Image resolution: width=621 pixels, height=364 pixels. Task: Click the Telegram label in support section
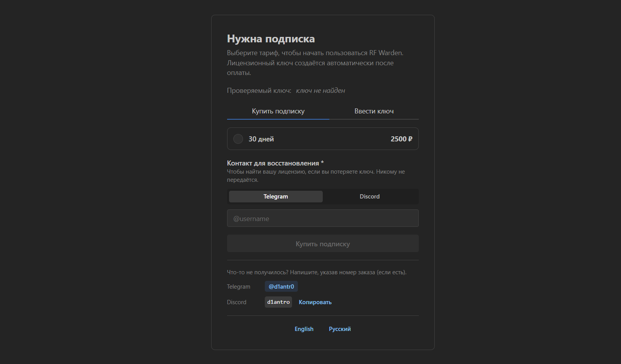(x=239, y=287)
